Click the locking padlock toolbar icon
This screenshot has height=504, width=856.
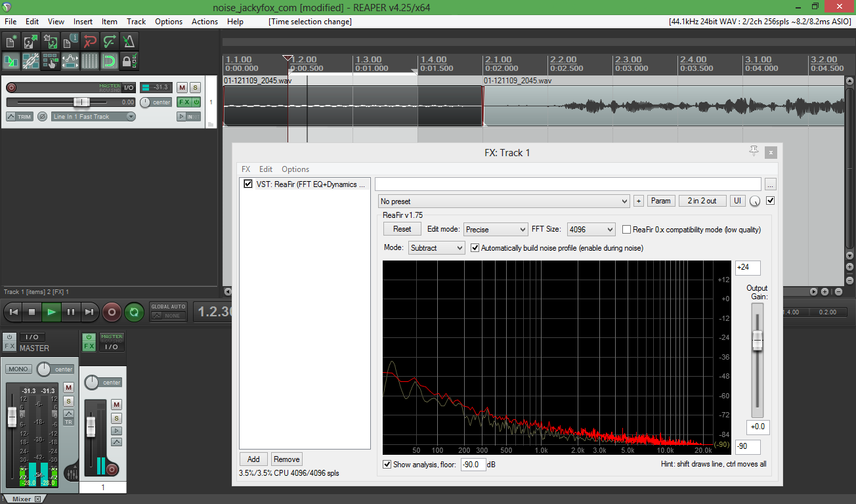tap(129, 62)
